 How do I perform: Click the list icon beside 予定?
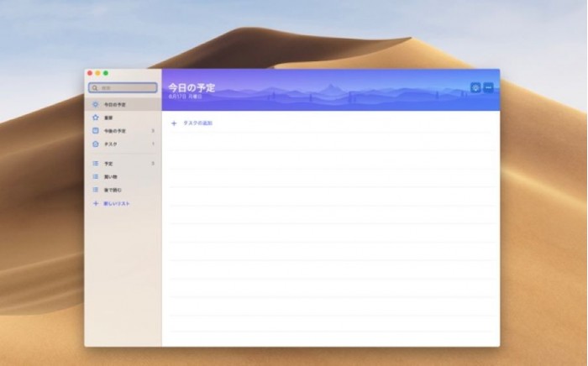[x=95, y=164]
